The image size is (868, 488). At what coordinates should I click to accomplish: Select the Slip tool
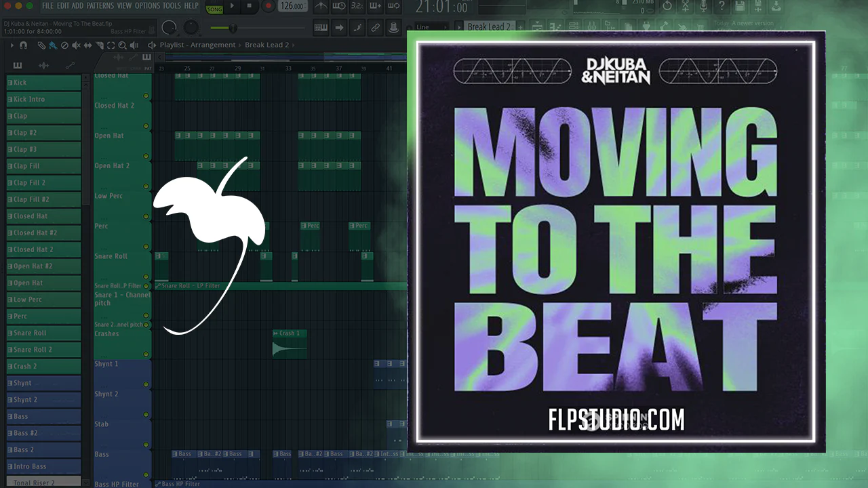point(87,45)
